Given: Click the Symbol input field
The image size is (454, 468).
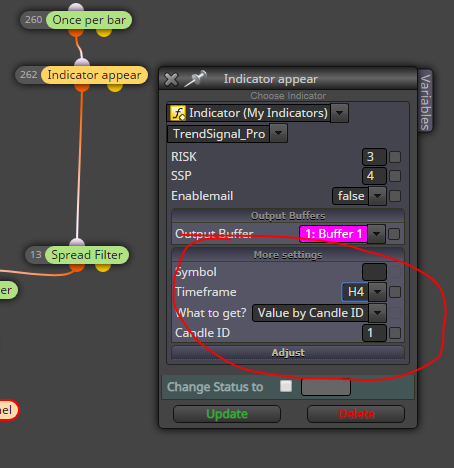Looking at the screenshot, I should point(374,272).
